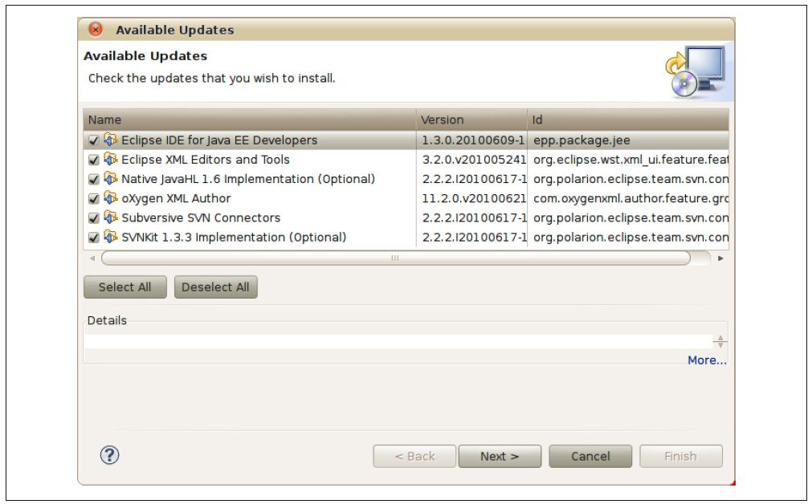Click the horizontal scrollbar thumb under the list

[x=396, y=258]
